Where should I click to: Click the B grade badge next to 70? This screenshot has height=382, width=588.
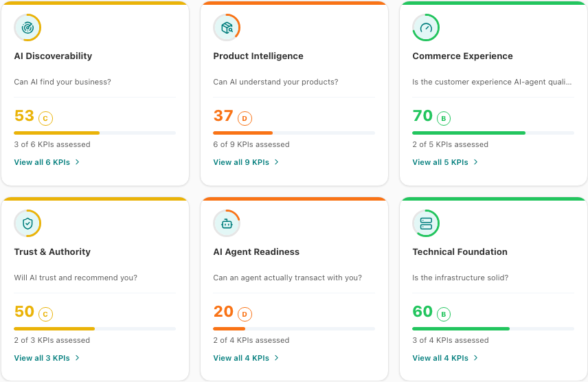click(444, 119)
